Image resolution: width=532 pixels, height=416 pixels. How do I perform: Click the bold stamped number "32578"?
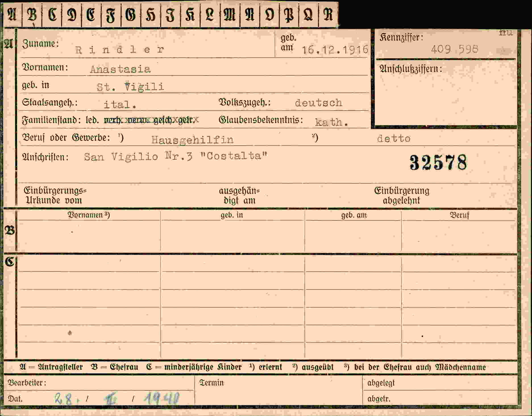coord(438,163)
